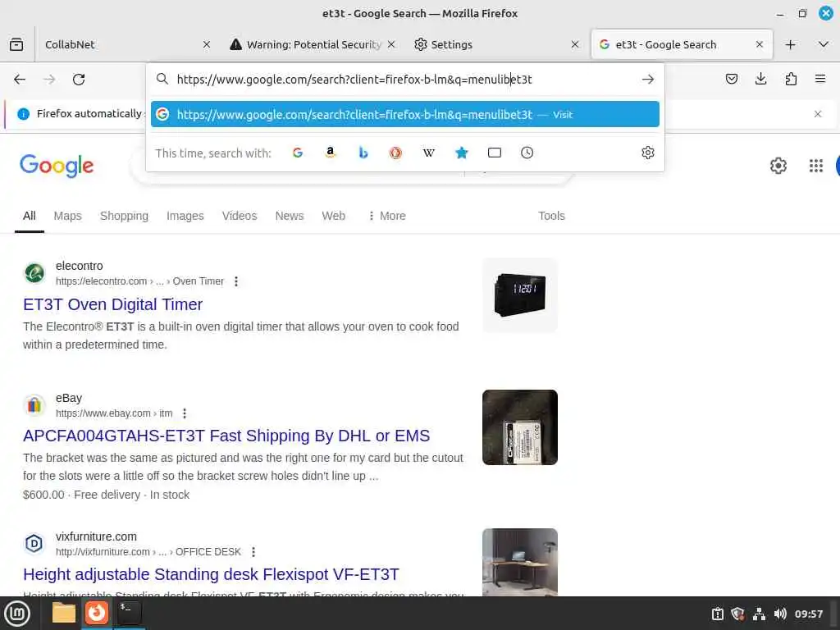Open the Linux Mint start menu

pos(17,614)
